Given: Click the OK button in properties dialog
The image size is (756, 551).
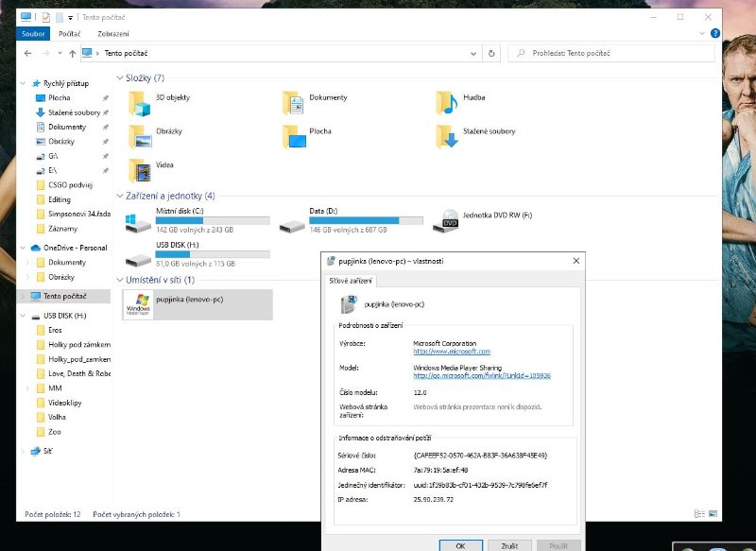Looking at the screenshot, I should (x=460, y=545).
